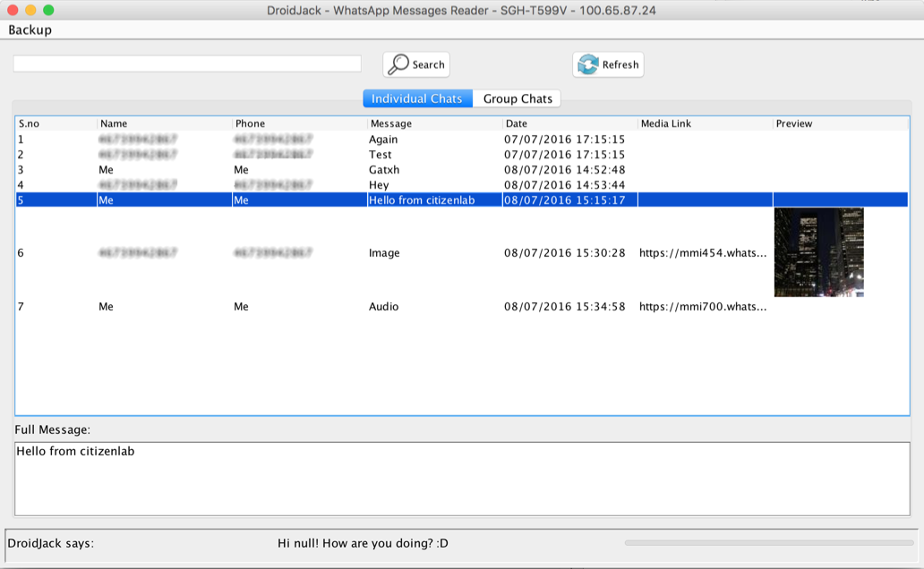Click the blurred phone number in row 1
The image size is (924, 569).
273,140
